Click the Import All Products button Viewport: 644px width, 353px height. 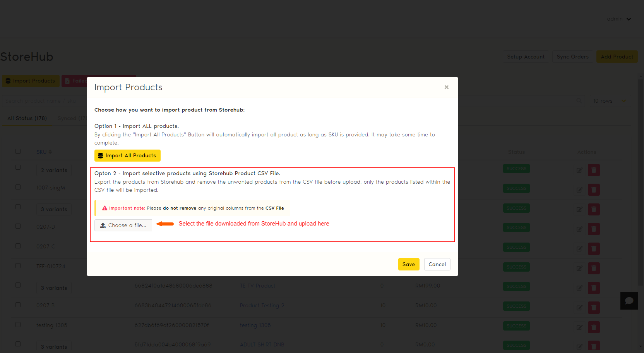(127, 155)
